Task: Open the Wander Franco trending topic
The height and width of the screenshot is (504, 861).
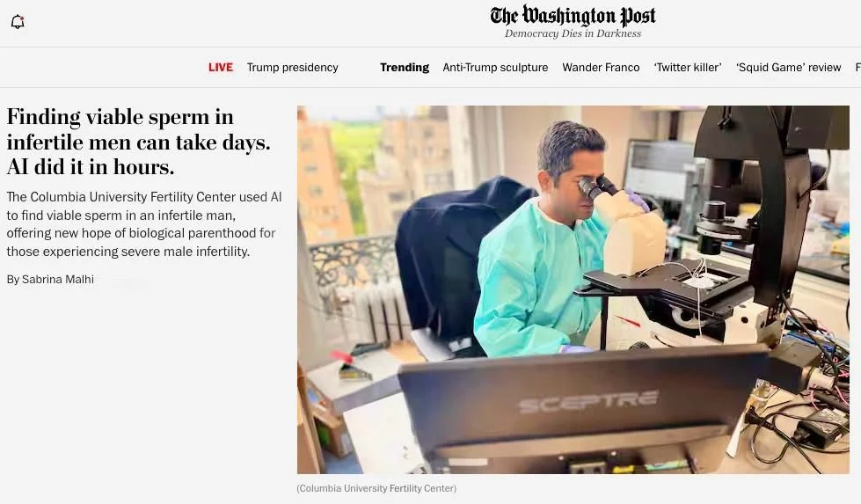Action: tap(601, 68)
